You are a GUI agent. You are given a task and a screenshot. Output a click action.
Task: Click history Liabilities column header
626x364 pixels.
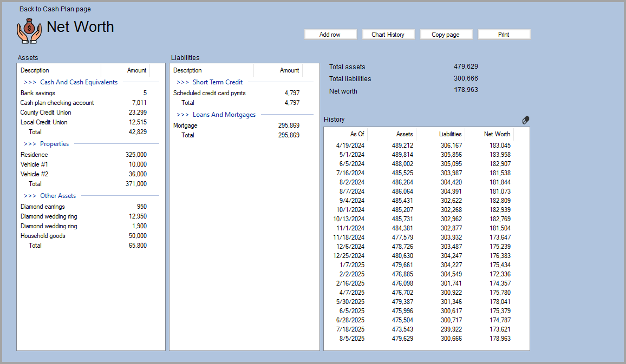click(440, 134)
